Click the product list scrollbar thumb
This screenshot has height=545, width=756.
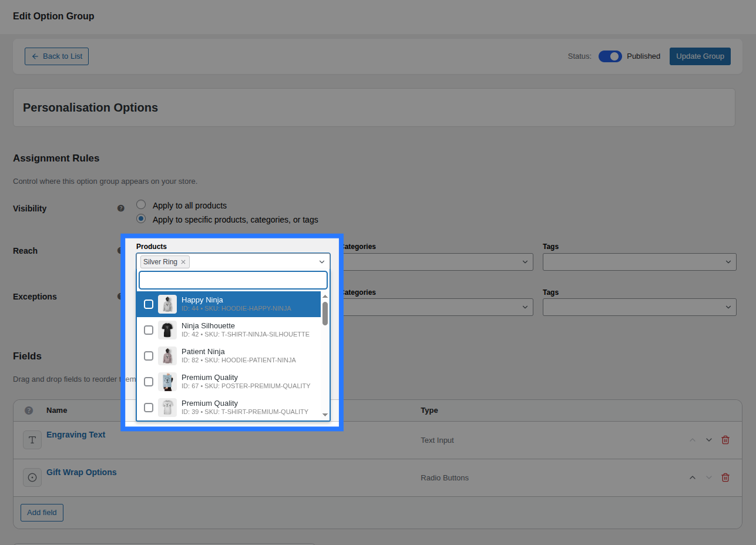click(x=325, y=313)
